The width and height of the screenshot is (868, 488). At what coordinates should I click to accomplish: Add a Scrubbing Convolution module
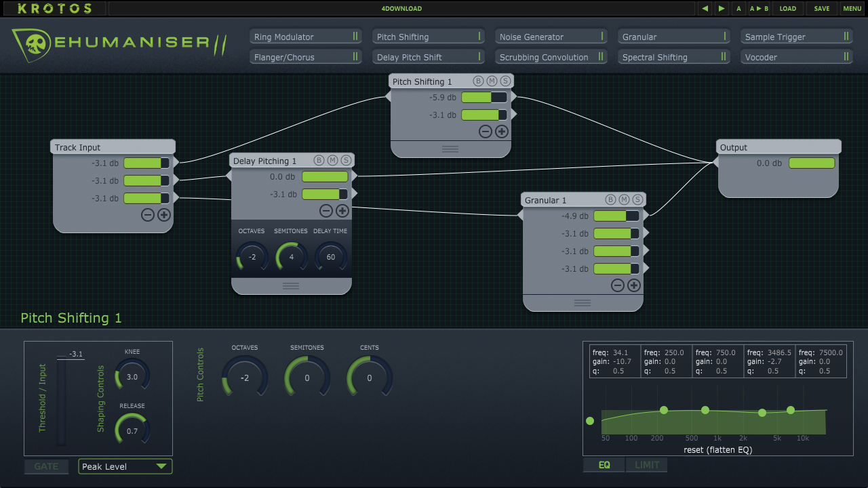551,57
